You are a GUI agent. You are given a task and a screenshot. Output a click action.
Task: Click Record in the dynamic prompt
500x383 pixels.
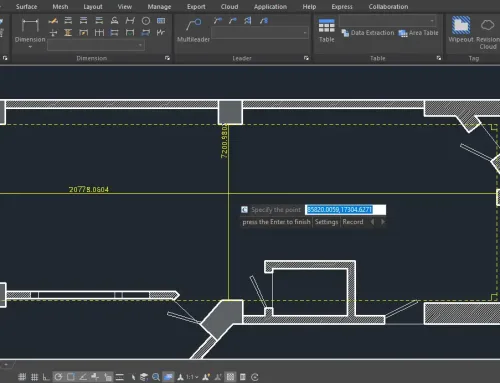pyautogui.click(x=353, y=222)
